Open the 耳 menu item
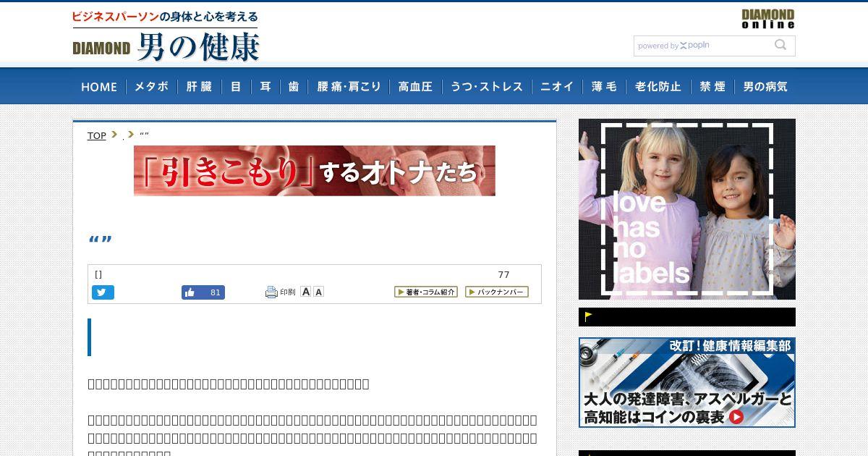Screen dimensions: 868x456 (x=265, y=86)
